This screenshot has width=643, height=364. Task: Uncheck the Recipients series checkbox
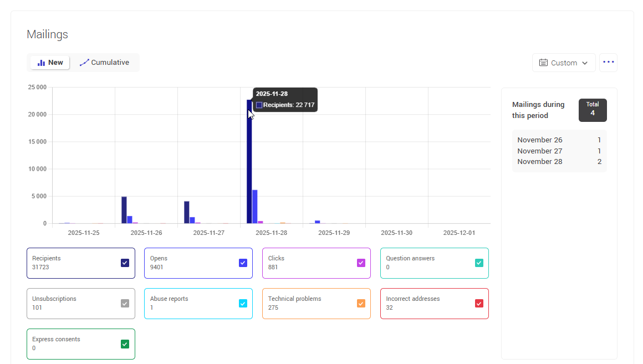pos(125,263)
